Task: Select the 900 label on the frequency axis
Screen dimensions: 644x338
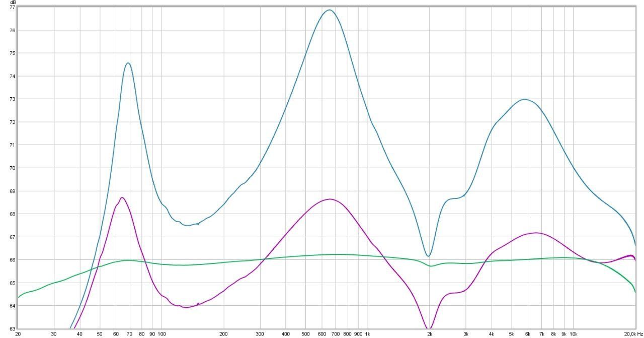Action: 358,334
